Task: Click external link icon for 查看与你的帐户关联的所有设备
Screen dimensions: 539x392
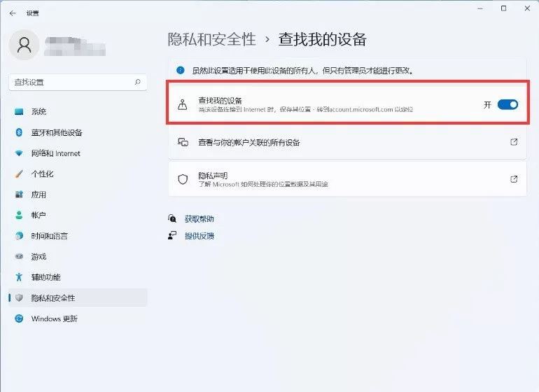Action: (514, 142)
